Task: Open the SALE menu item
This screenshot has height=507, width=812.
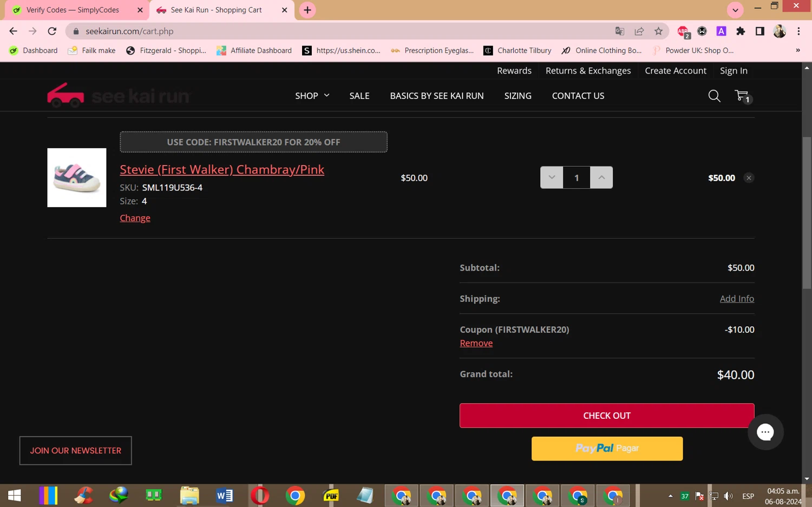Action: [359, 96]
